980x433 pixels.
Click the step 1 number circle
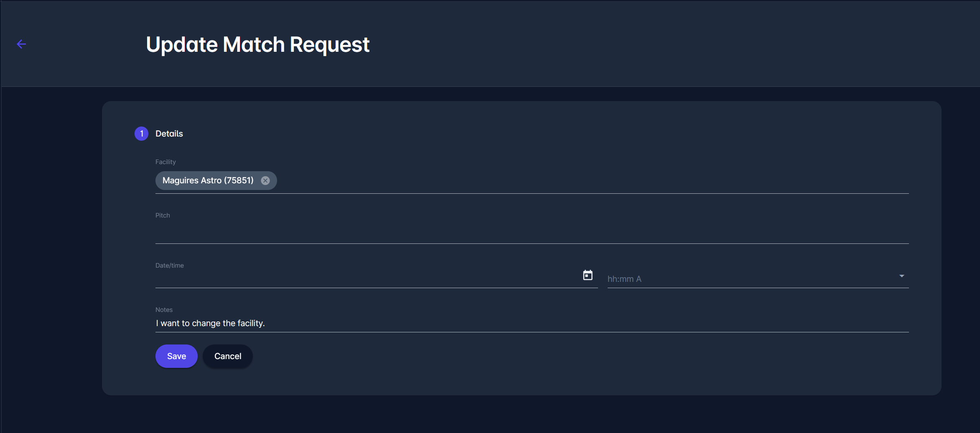(x=141, y=134)
